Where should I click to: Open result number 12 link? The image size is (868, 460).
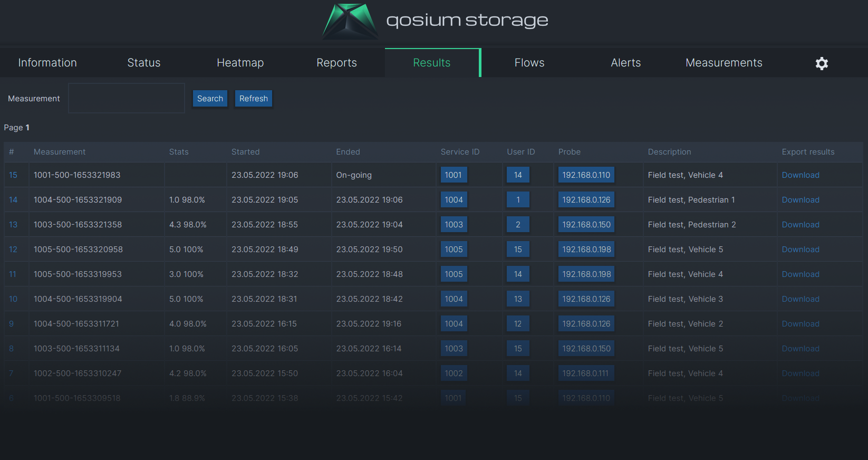tap(13, 250)
